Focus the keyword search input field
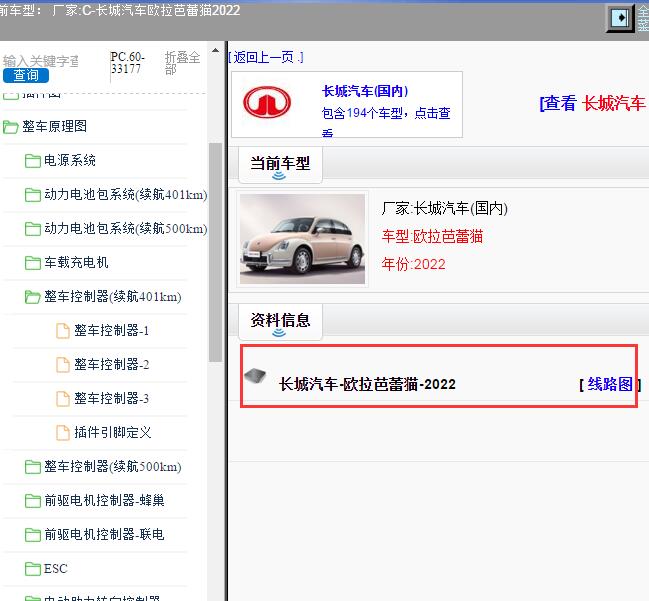 point(41,61)
